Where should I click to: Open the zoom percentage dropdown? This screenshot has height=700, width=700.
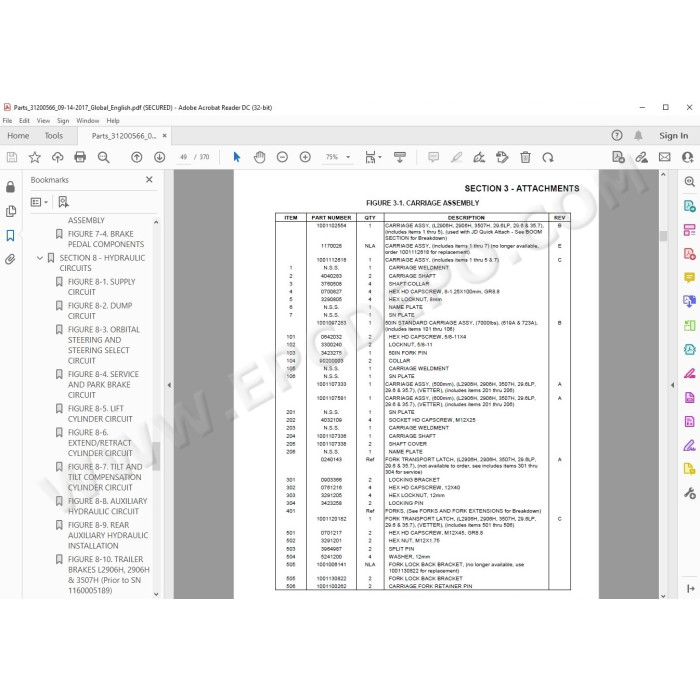pos(348,157)
